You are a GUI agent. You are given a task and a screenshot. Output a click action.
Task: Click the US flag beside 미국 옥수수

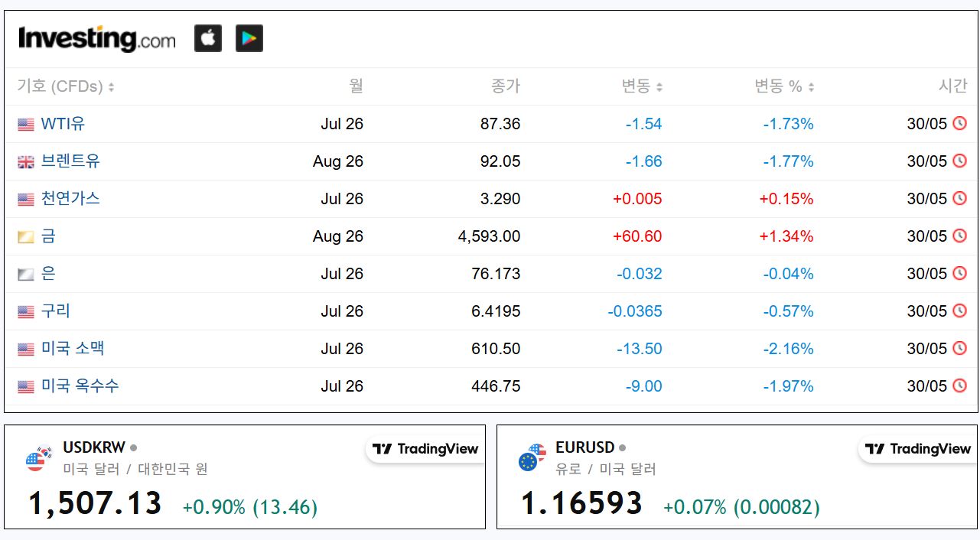[x=26, y=387]
